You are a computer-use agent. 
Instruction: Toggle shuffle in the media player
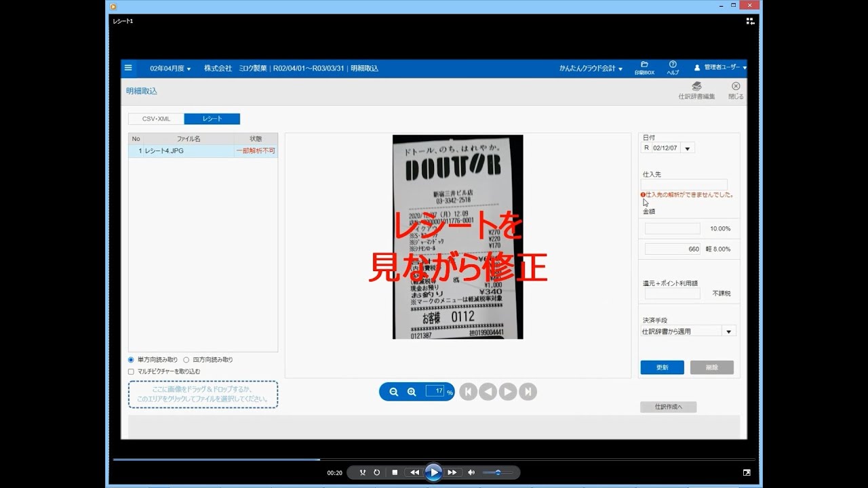coord(363,472)
